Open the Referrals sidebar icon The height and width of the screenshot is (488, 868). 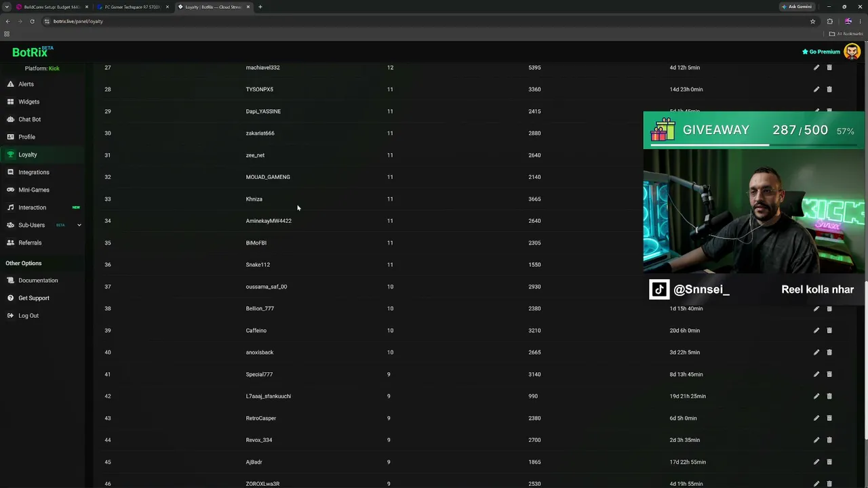(x=10, y=243)
